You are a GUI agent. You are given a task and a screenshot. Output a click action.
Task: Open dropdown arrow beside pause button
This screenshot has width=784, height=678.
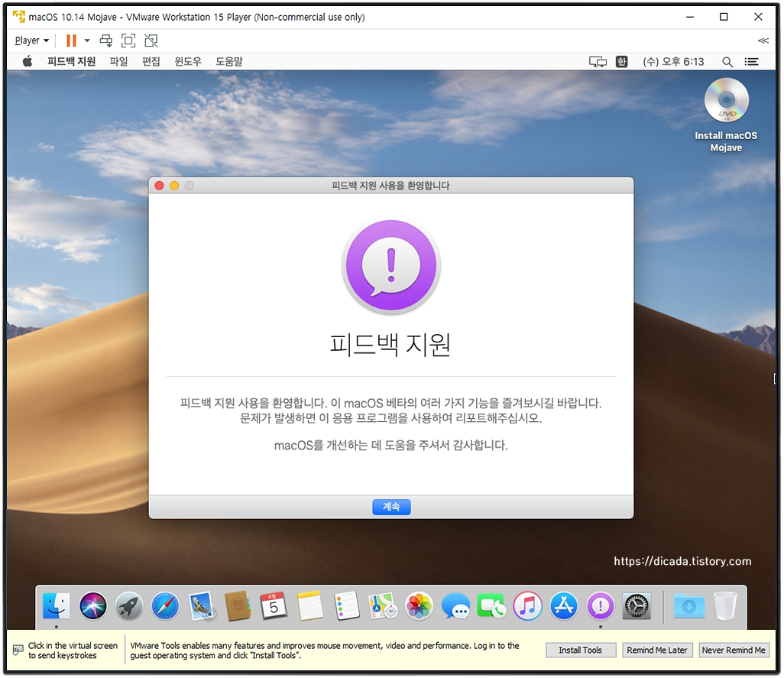pos(87,41)
